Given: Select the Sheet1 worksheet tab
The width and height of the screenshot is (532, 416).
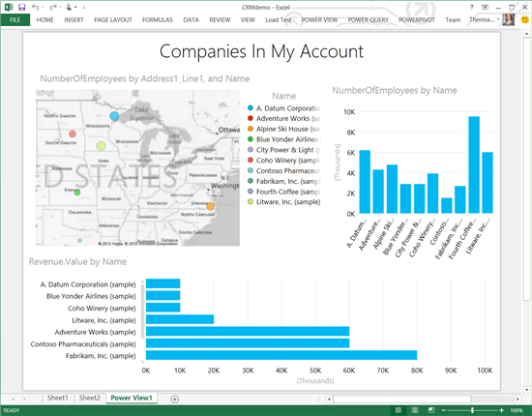Looking at the screenshot, I should (x=57, y=398).
